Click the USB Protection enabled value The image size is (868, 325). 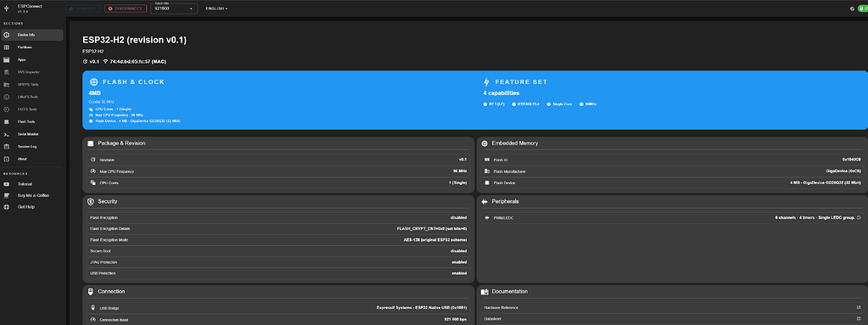(459, 273)
